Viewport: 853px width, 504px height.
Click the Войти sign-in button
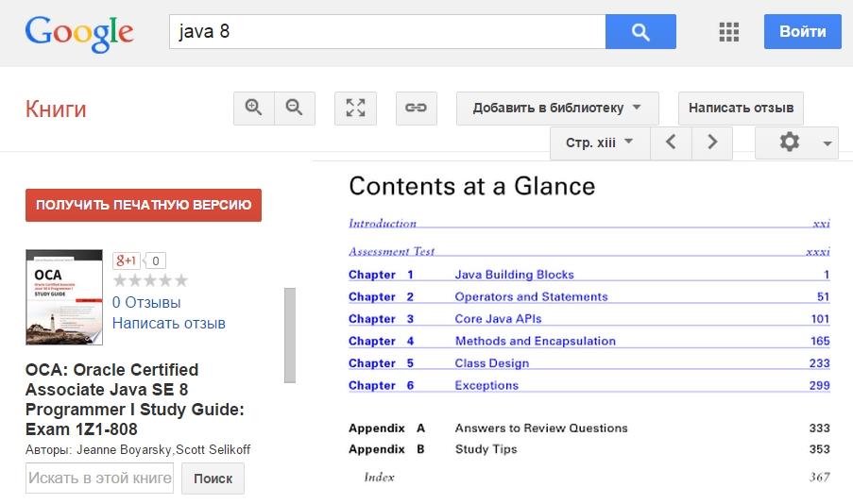(x=802, y=32)
